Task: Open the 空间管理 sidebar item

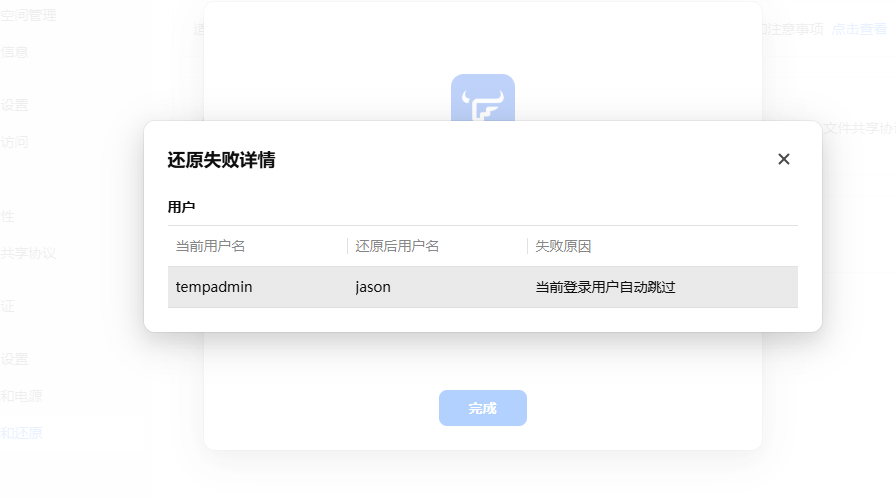Action: click(28, 15)
